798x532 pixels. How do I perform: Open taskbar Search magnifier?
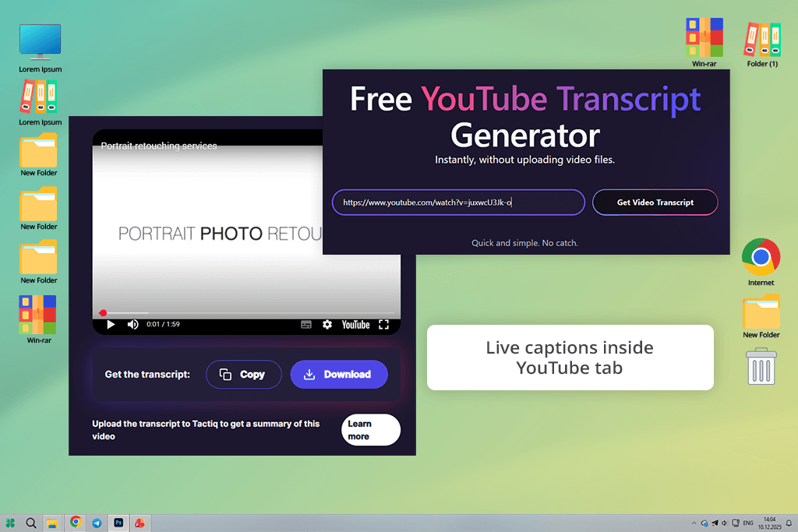[31, 523]
